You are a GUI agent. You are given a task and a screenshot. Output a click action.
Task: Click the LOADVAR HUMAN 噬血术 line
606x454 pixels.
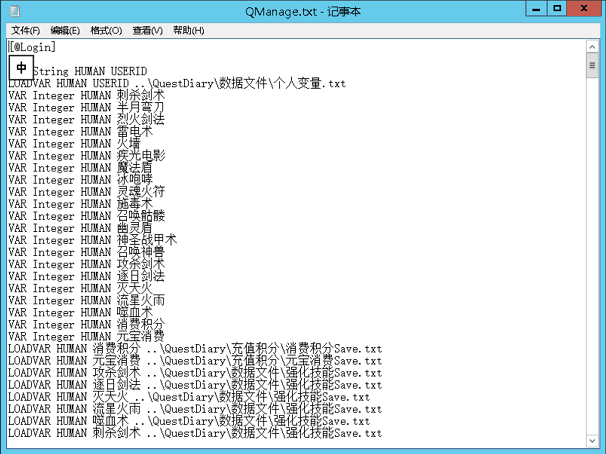tap(189, 421)
